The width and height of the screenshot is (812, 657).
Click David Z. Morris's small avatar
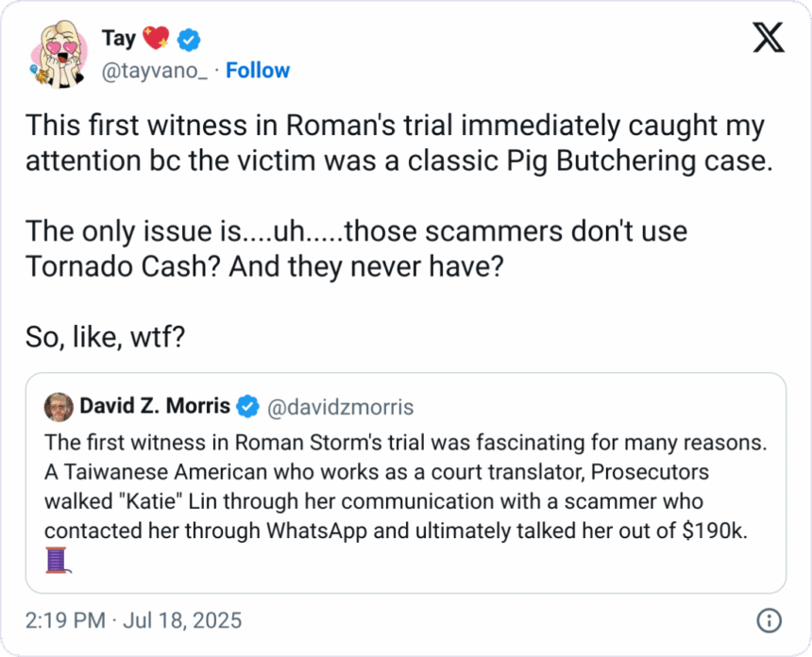tap(59, 407)
